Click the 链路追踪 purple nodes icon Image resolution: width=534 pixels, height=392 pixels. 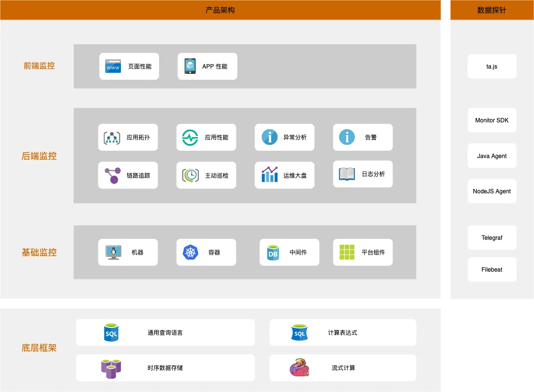[112, 175]
